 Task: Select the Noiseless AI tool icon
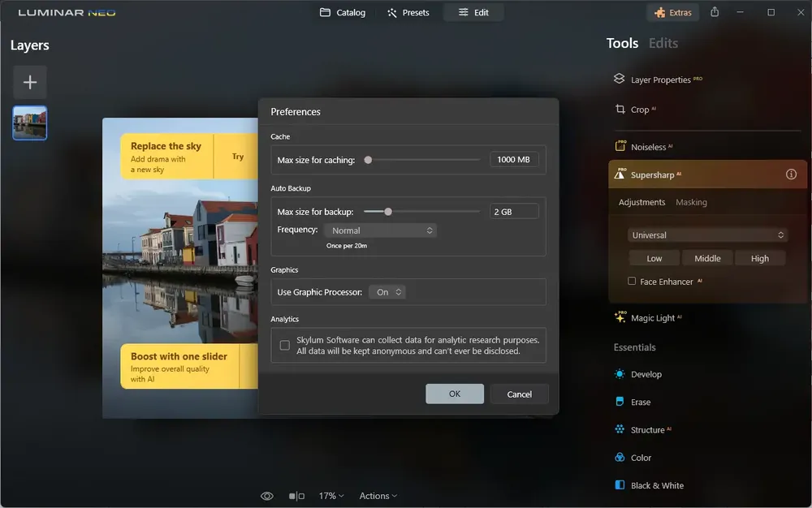(620, 146)
